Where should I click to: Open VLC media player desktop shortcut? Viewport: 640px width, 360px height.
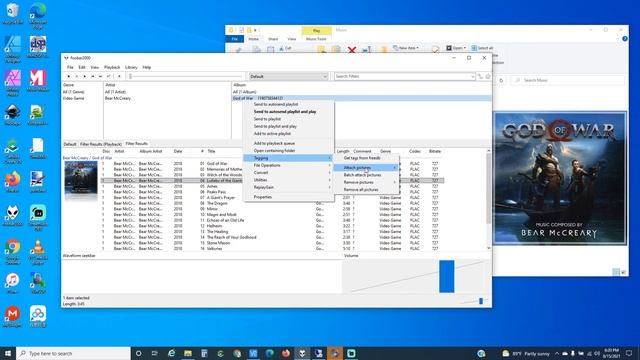tap(38, 252)
